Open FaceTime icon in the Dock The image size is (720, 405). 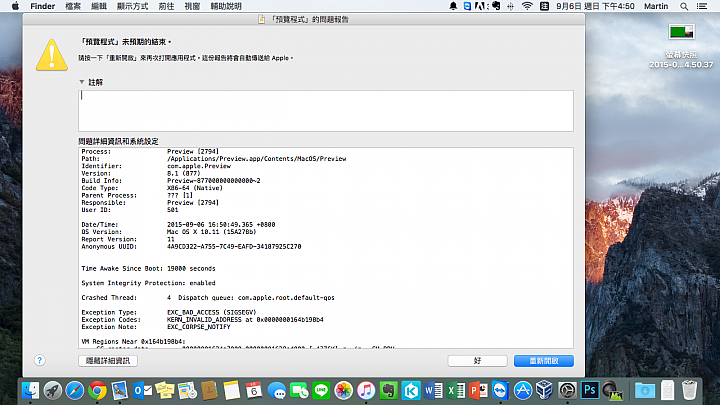pyautogui.click(x=299, y=391)
